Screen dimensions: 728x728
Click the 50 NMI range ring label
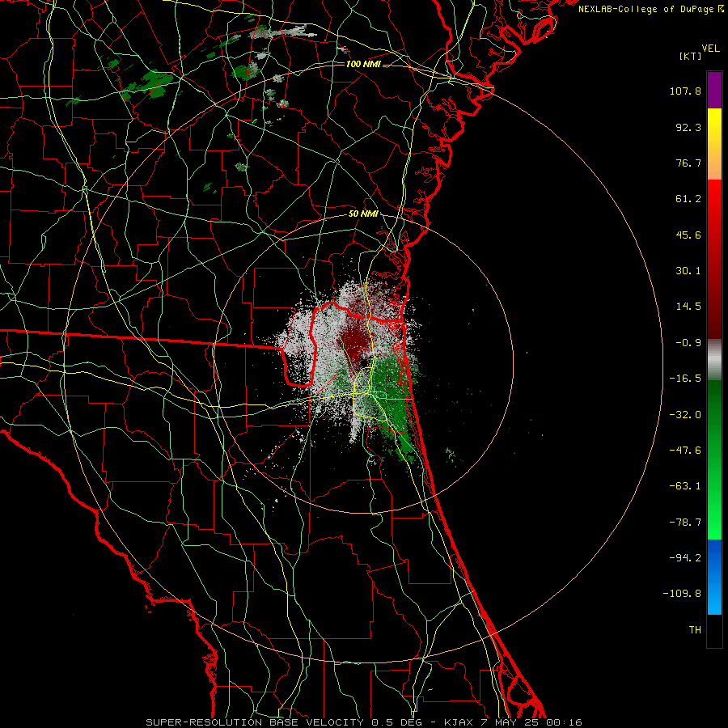pyautogui.click(x=363, y=214)
